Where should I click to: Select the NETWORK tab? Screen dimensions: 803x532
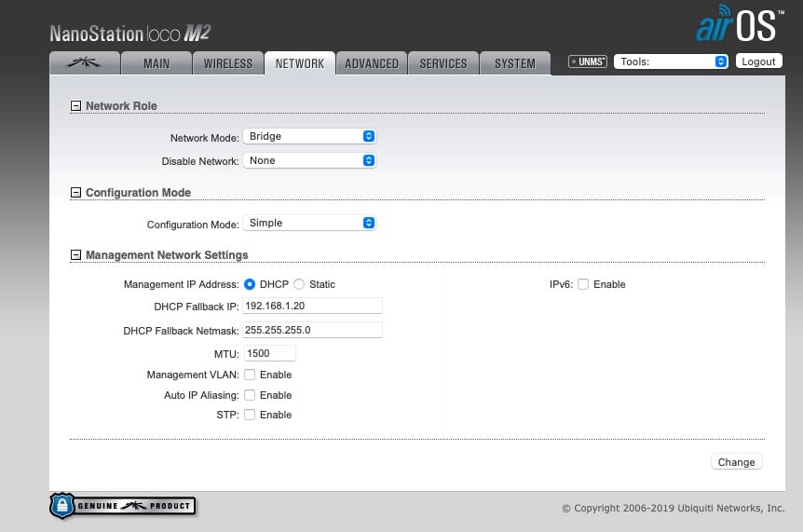pyautogui.click(x=300, y=63)
